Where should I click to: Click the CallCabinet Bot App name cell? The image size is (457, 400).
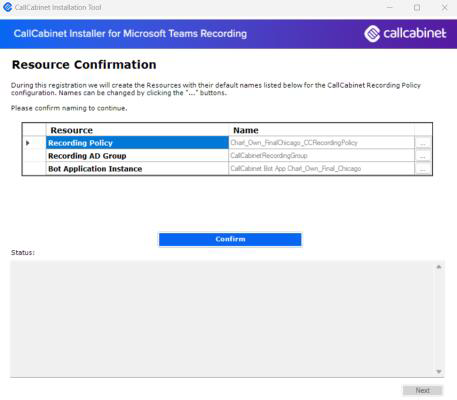tap(322, 169)
